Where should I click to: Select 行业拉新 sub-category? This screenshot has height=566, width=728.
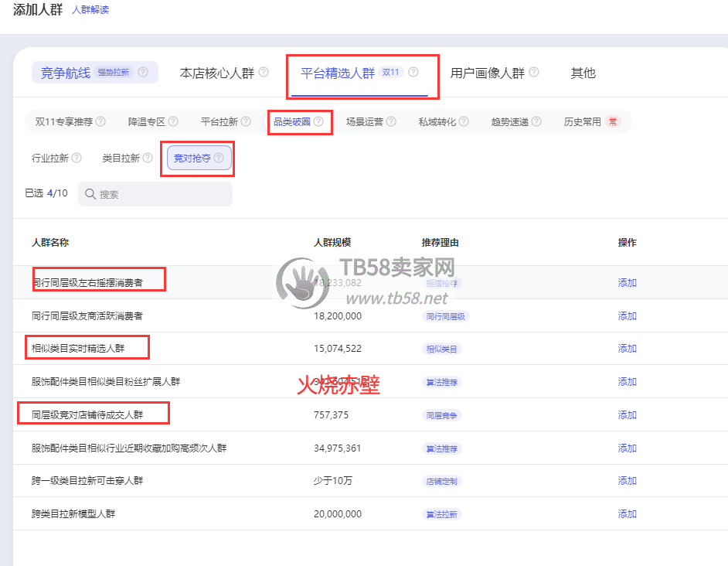tap(50, 159)
